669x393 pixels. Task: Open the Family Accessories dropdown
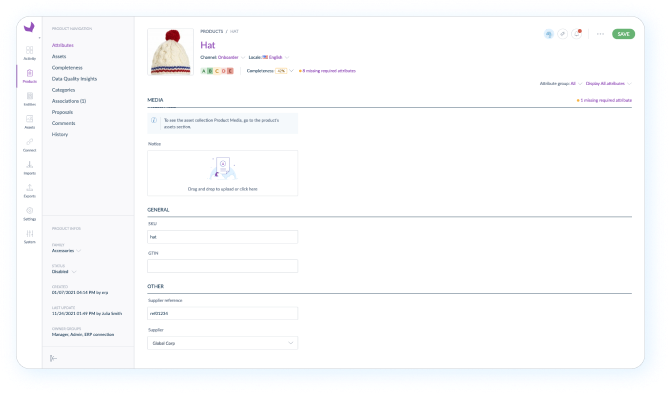pyautogui.click(x=66, y=250)
